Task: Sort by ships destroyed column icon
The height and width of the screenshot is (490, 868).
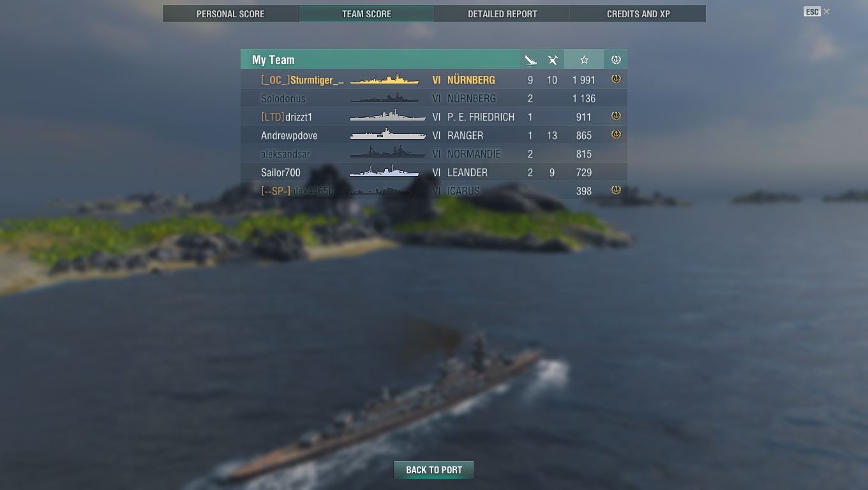Action: click(530, 60)
